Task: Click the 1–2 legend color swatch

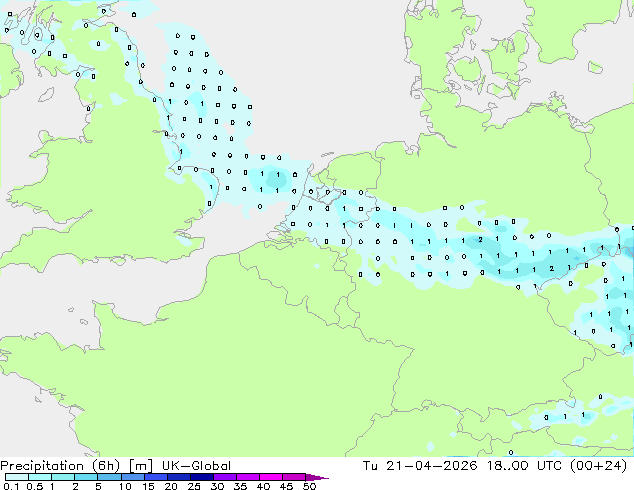Action: click(x=63, y=477)
